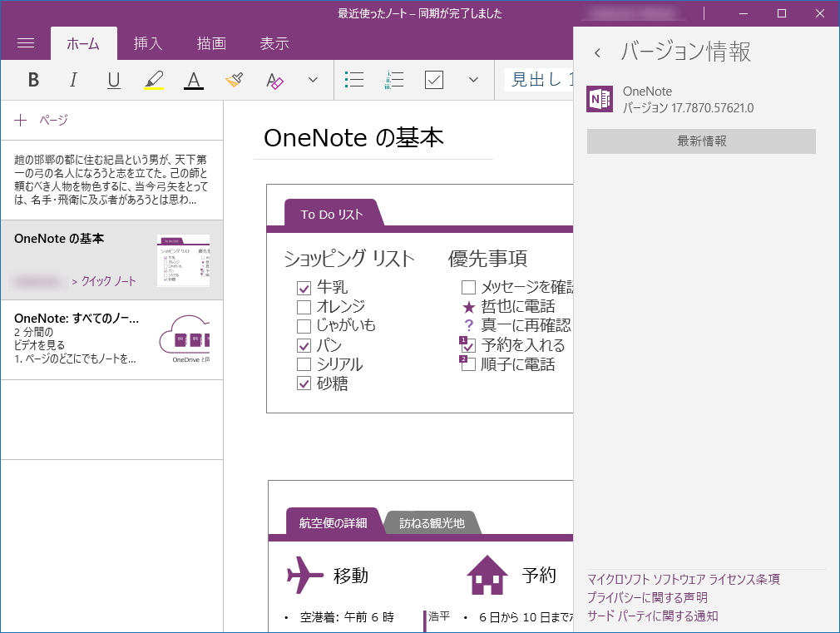Toggle bold formatting

pyautogui.click(x=33, y=79)
